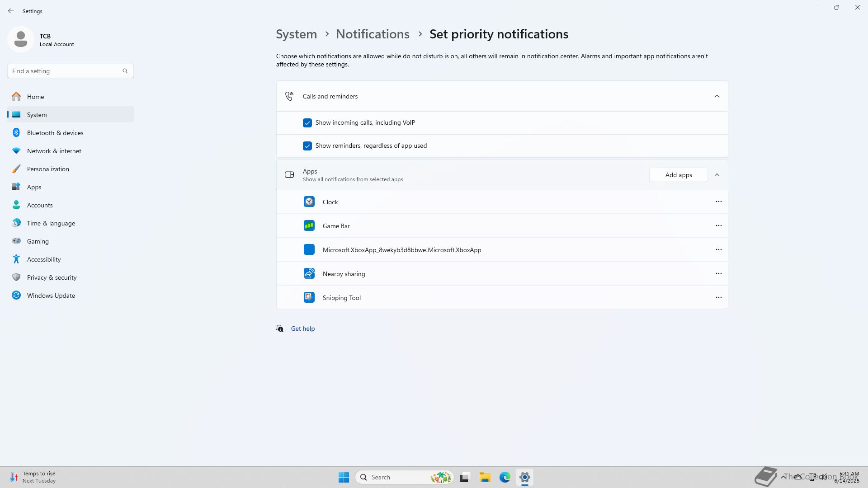The height and width of the screenshot is (488, 868).
Task: Collapse the Apps section chevron
Action: click(717, 175)
